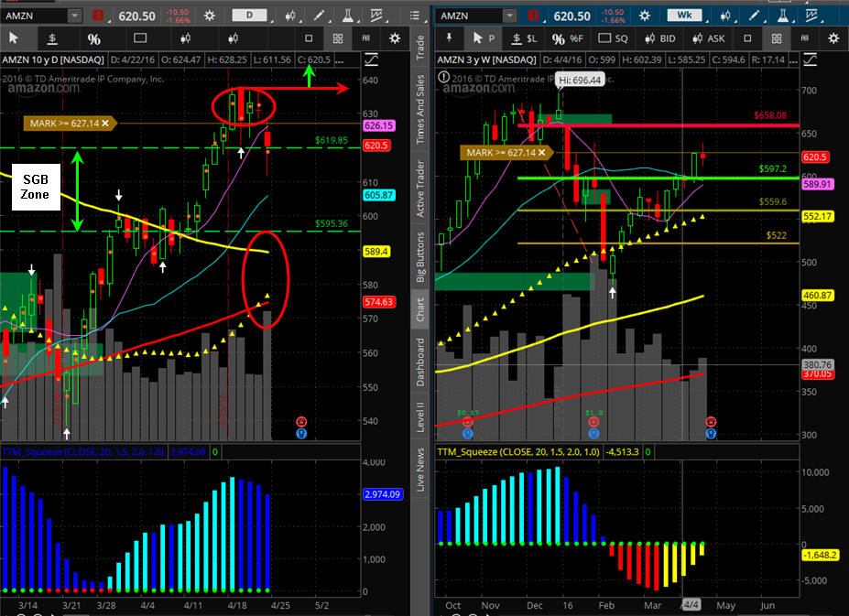Open drawing settings gear in left toolbar
The width and height of the screenshot is (849, 616).
395,38
